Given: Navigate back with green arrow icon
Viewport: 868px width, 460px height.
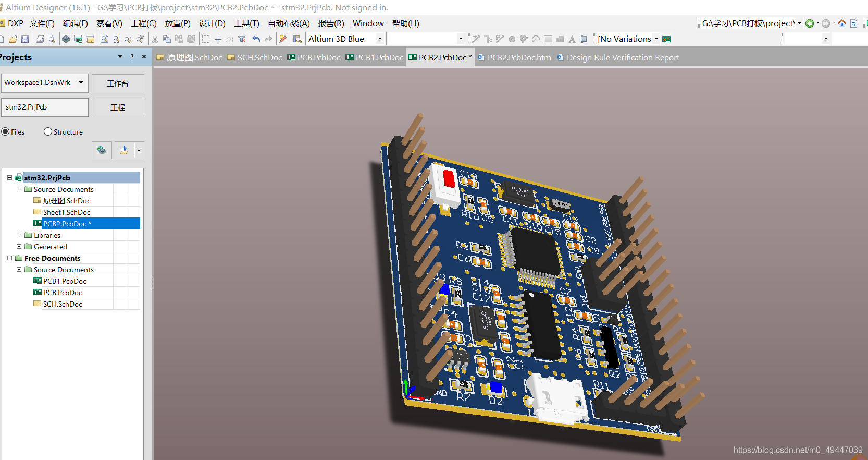Looking at the screenshot, I should tap(810, 23).
